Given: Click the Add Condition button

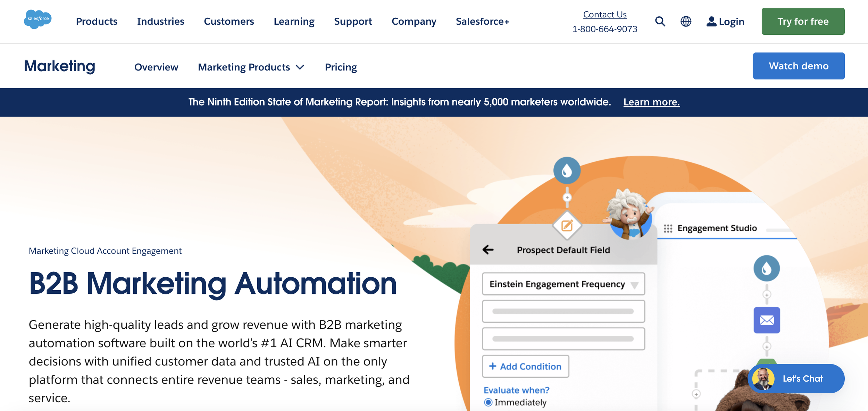Looking at the screenshot, I should click(525, 366).
